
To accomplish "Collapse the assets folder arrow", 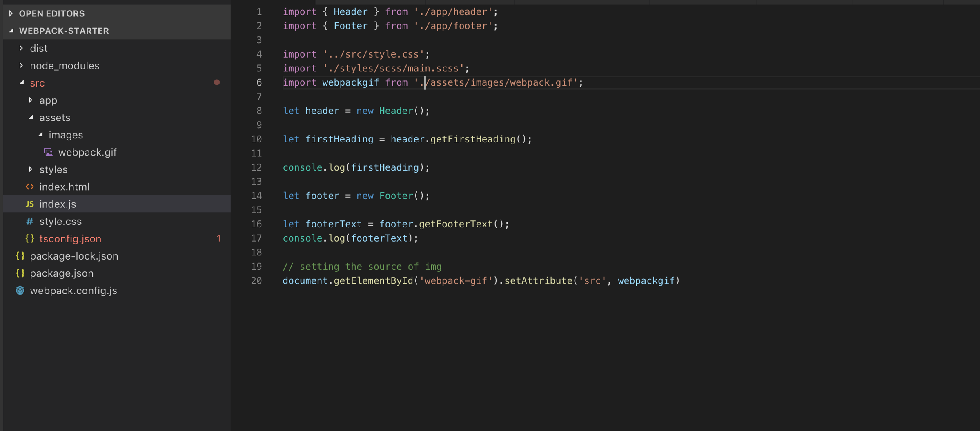I will pos(31,118).
